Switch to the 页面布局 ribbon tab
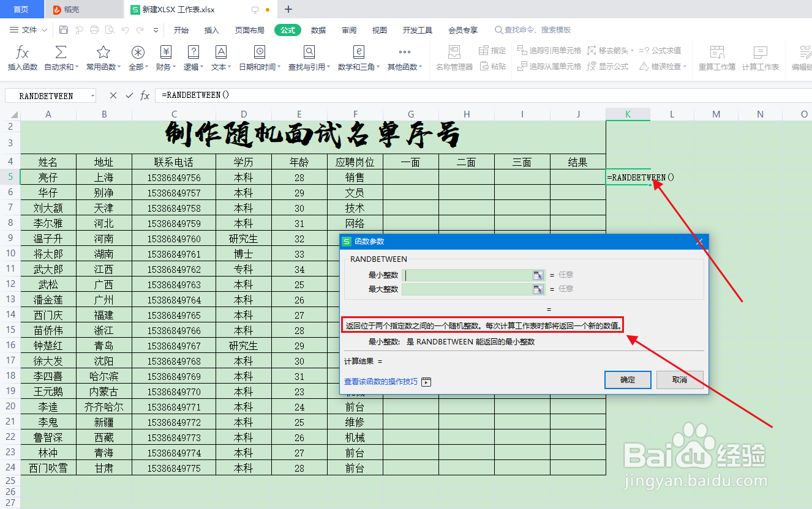812x509 pixels. (250, 30)
